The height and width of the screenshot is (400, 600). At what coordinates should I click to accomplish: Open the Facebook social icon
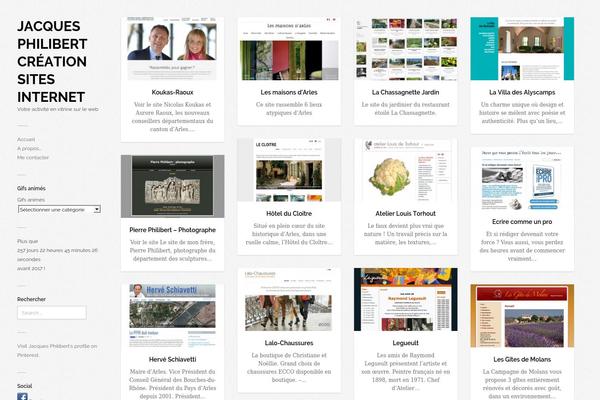coord(22,397)
